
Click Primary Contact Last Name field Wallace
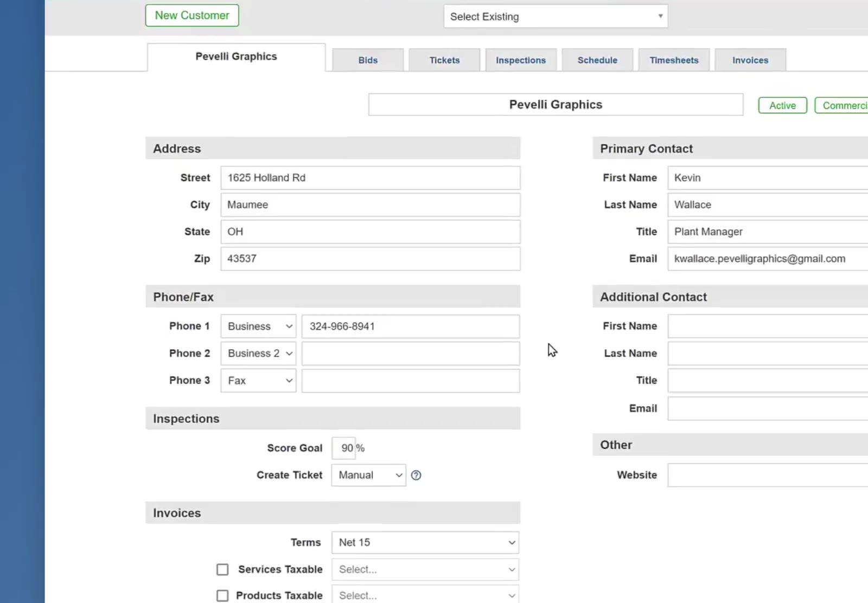coord(768,205)
